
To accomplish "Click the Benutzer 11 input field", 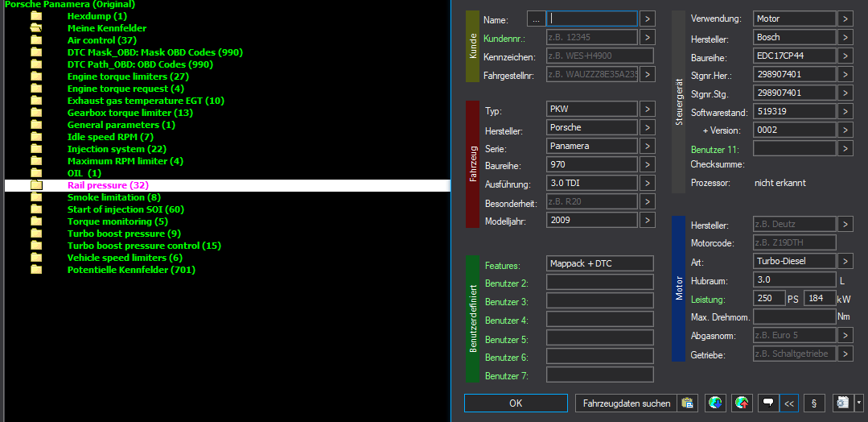I will (794, 148).
